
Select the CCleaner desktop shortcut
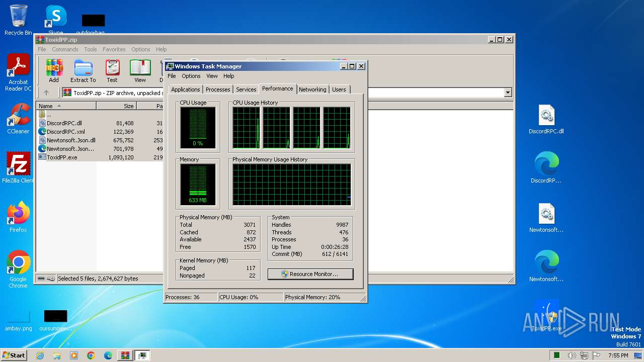tap(18, 119)
